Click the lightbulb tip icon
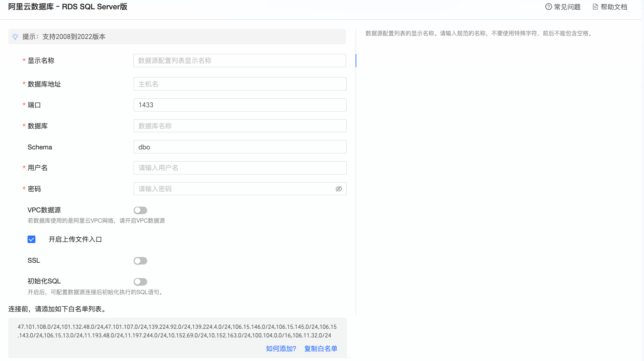644x361 pixels. tap(15, 36)
